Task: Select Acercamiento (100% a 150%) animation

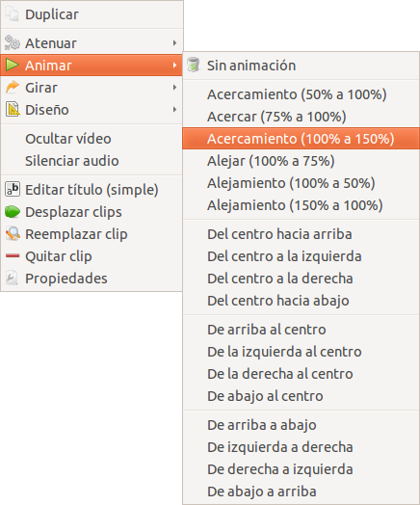Action: [301, 139]
